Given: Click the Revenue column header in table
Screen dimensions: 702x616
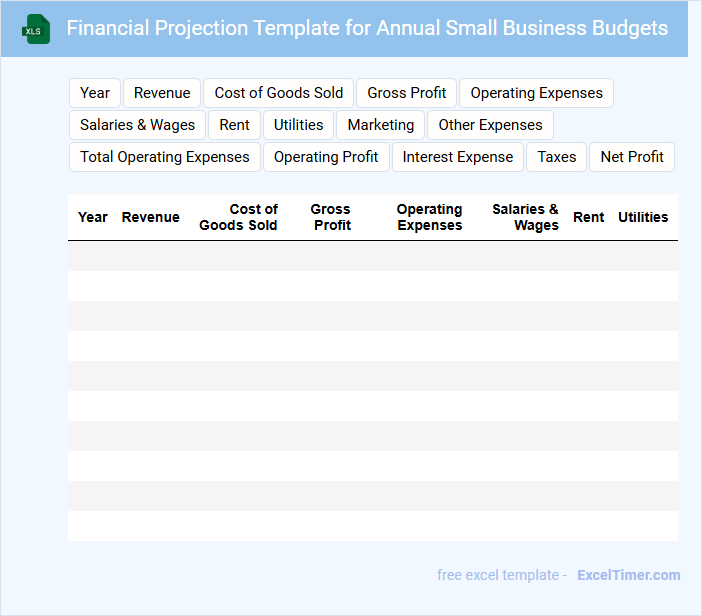Looking at the screenshot, I should [151, 217].
